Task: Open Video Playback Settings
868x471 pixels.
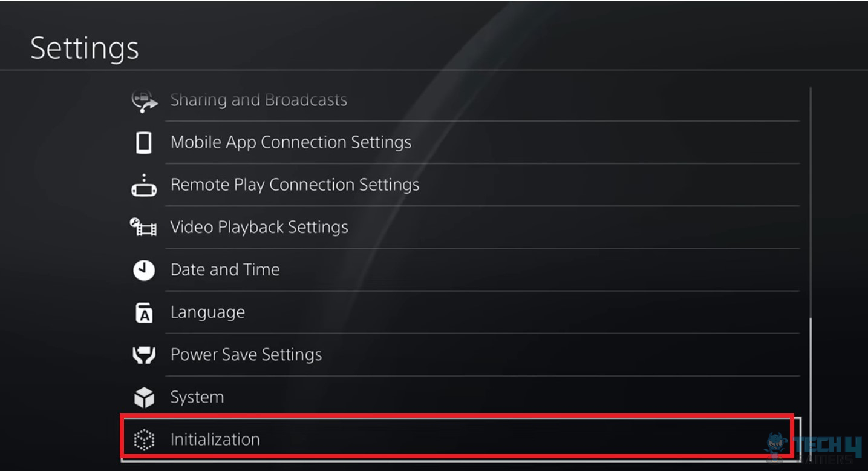Action: pyautogui.click(x=260, y=226)
